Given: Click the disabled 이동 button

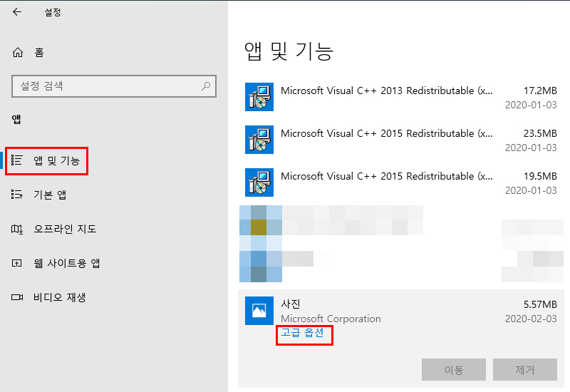Looking at the screenshot, I should point(454,369).
